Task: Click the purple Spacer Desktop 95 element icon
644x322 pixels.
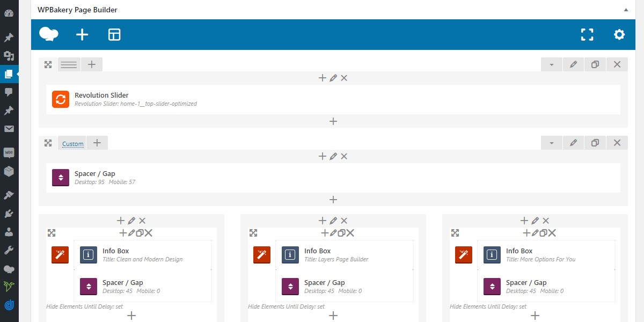Action: [x=61, y=178]
